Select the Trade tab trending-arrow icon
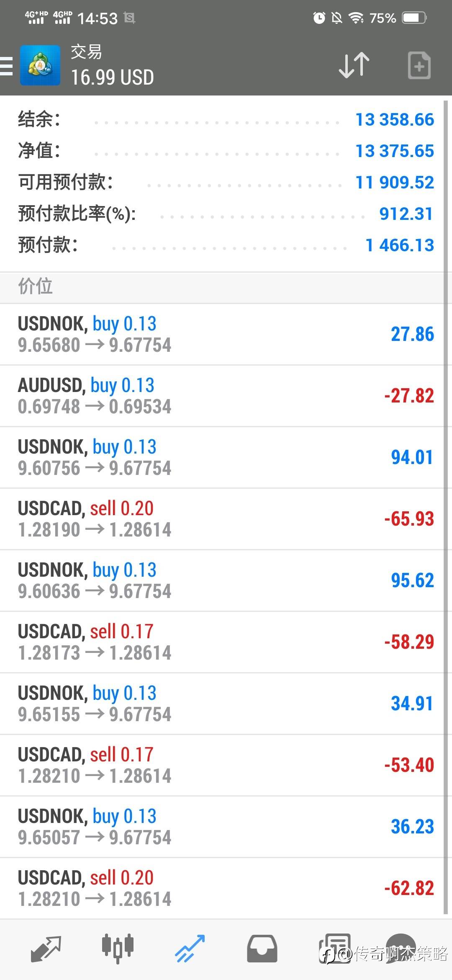This screenshot has width=452, height=980. pos(190,949)
